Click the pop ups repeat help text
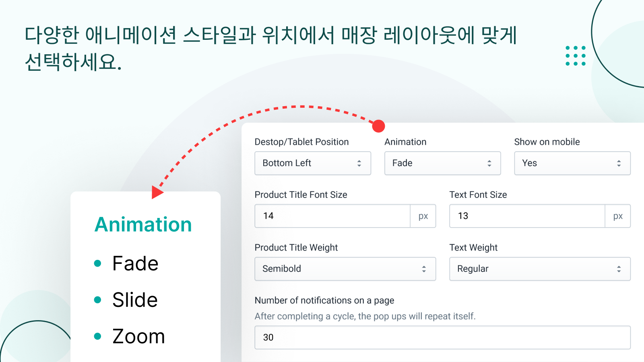 tap(365, 316)
